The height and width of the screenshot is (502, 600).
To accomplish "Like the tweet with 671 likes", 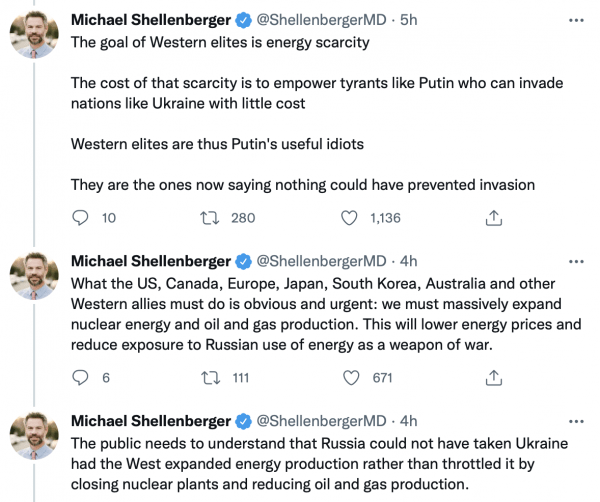I will click(x=350, y=377).
